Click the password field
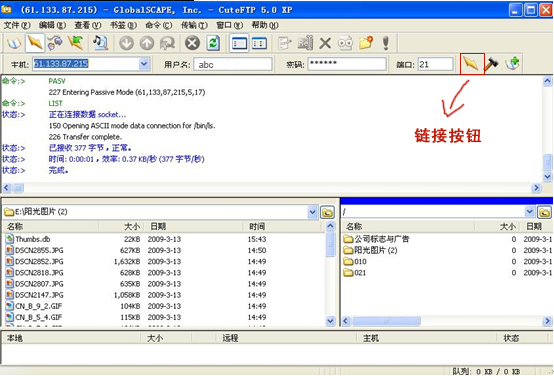This screenshot has width=554, height=376. [x=347, y=64]
